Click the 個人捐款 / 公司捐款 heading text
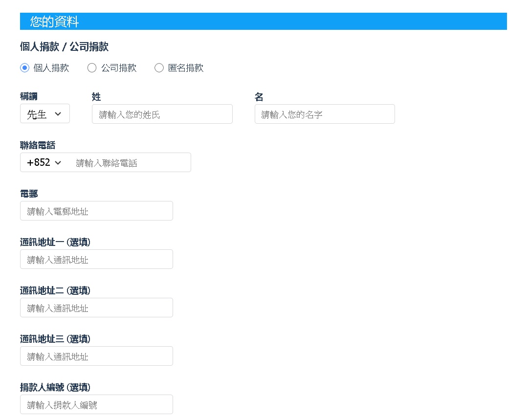This screenshot has height=420, width=528. [x=64, y=47]
